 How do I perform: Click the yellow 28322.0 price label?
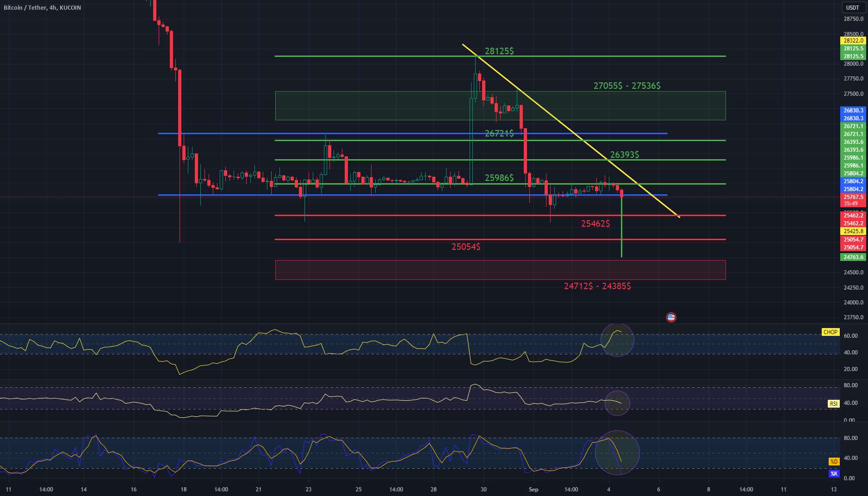854,41
